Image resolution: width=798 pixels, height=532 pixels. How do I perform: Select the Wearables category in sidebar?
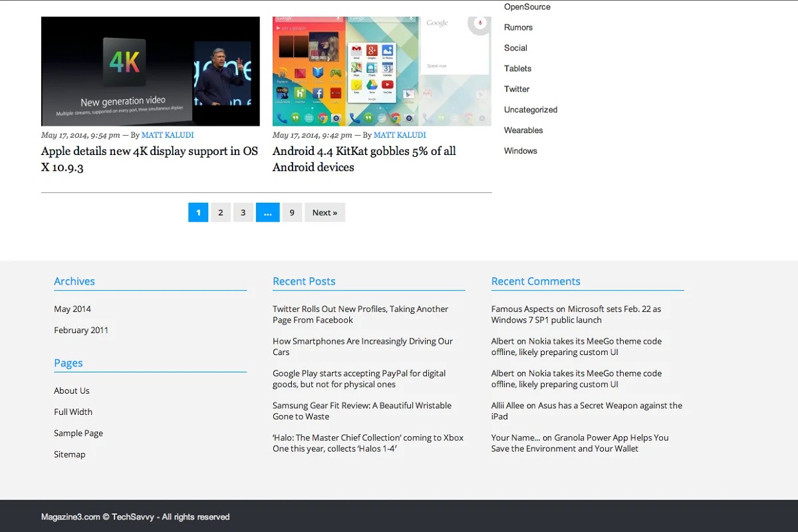[523, 130]
